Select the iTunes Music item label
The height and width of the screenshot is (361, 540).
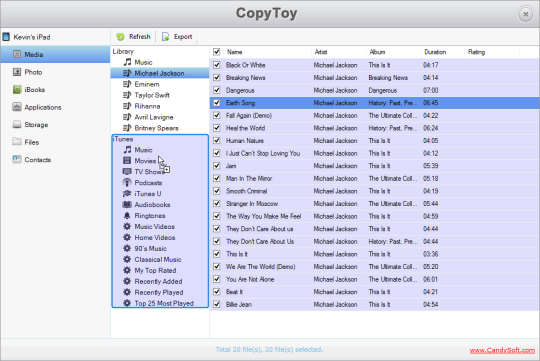[x=143, y=150]
